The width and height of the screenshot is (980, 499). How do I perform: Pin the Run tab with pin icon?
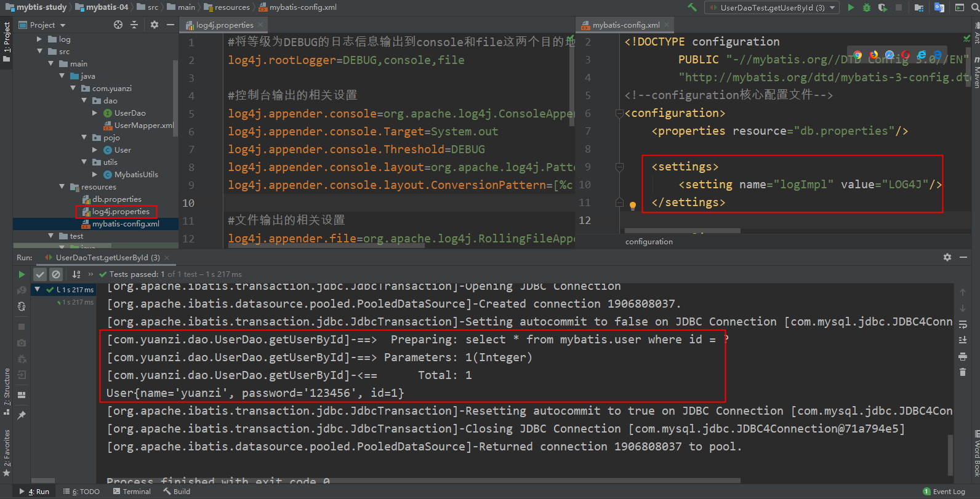[22, 415]
